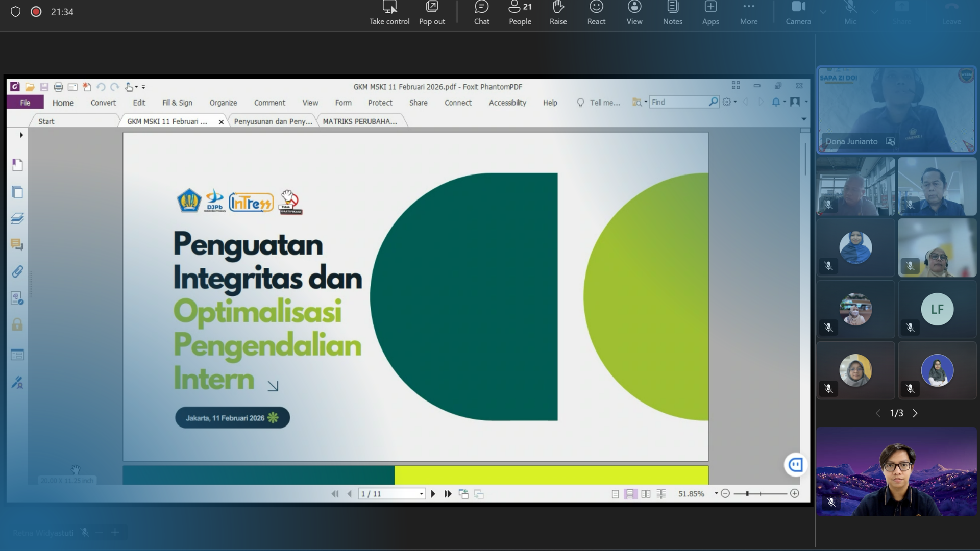Open the Organize ribbon tab
This screenshot has height=551, width=980.
(x=223, y=103)
